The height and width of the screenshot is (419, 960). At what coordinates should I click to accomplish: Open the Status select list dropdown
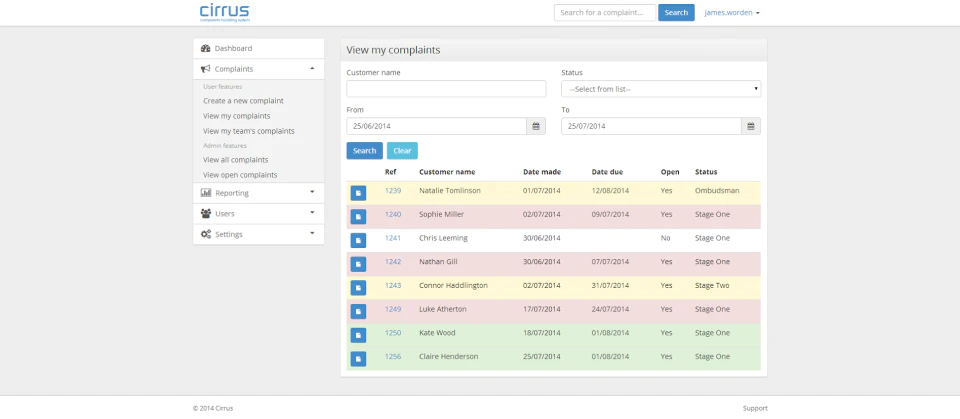661,89
